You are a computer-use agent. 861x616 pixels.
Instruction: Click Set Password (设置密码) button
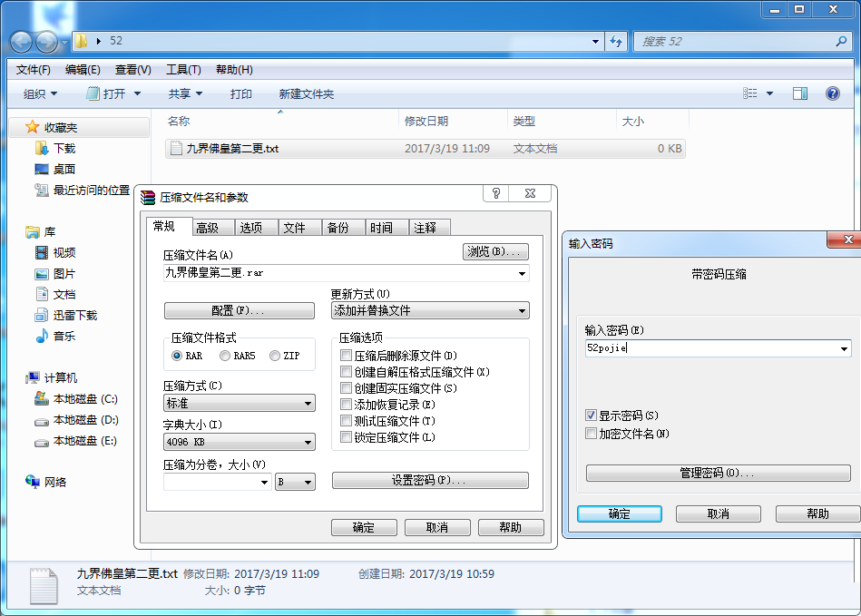(430, 481)
